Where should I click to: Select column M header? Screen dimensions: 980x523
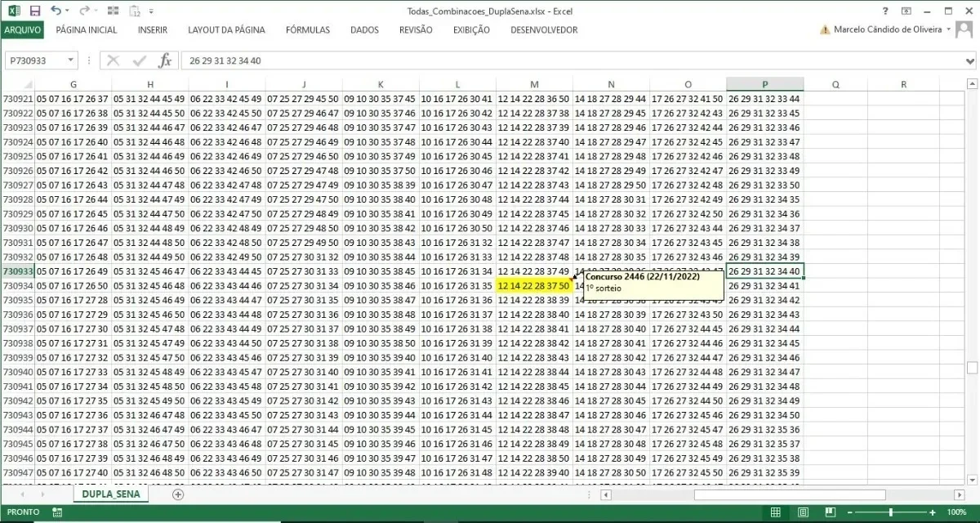coord(534,84)
